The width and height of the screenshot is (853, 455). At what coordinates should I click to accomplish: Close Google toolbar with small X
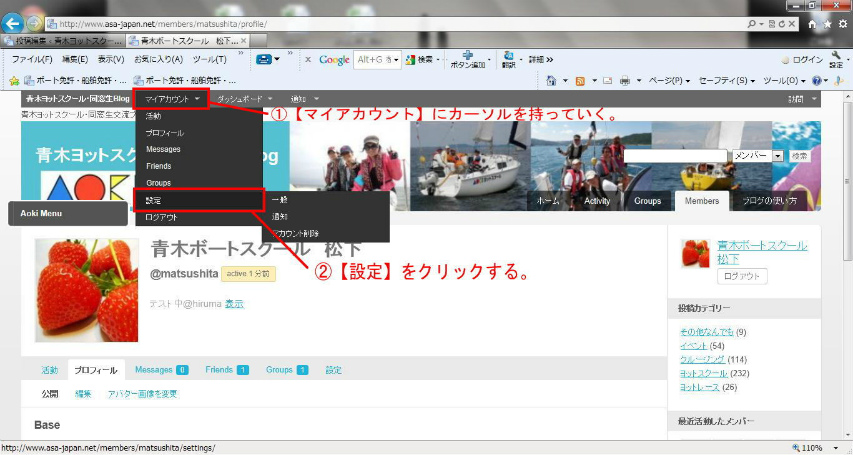pyautogui.click(x=308, y=60)
